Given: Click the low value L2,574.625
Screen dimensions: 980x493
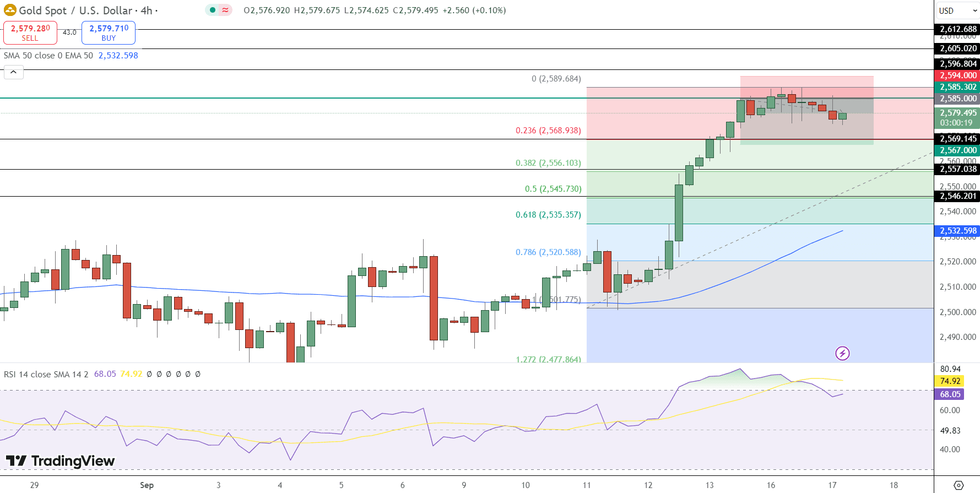Looking at the screenshot, I should click(366, 10).
